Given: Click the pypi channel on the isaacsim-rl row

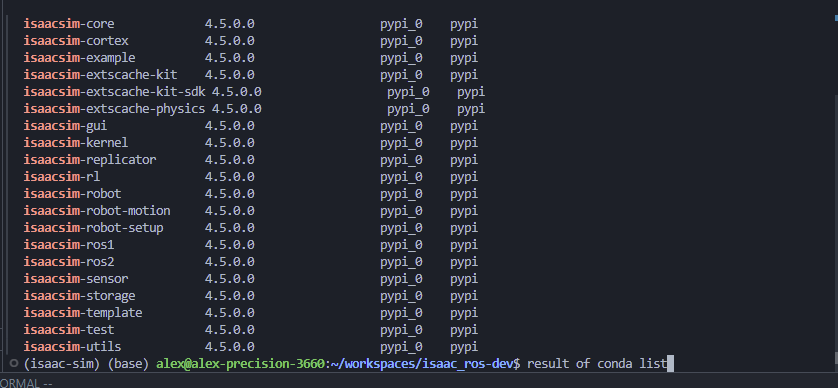Looking at the screenshot, I should point(464,177).
